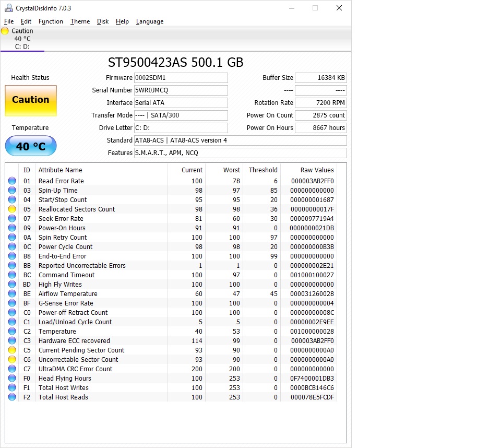Click status circle for Total Host Writes
Screen dimensions: 501x448
(12, 387)
